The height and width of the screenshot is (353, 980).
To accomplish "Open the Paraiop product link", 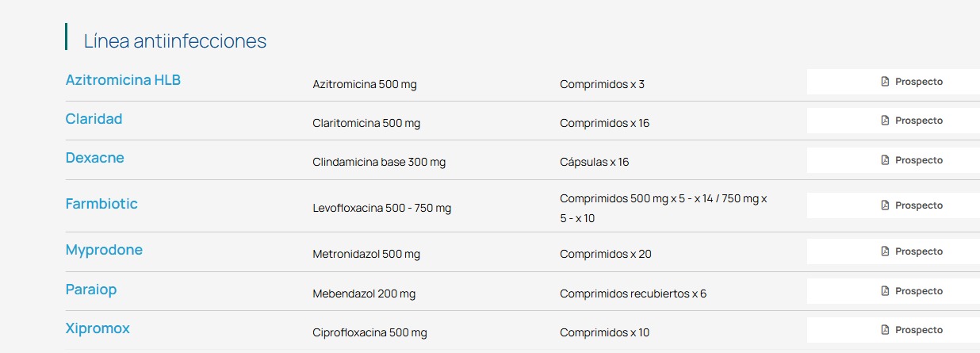I will click(x=91, y=290).
